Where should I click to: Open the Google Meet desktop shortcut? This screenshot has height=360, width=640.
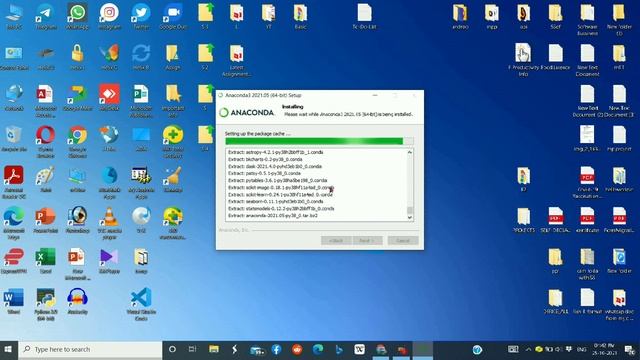click(77, 98)
